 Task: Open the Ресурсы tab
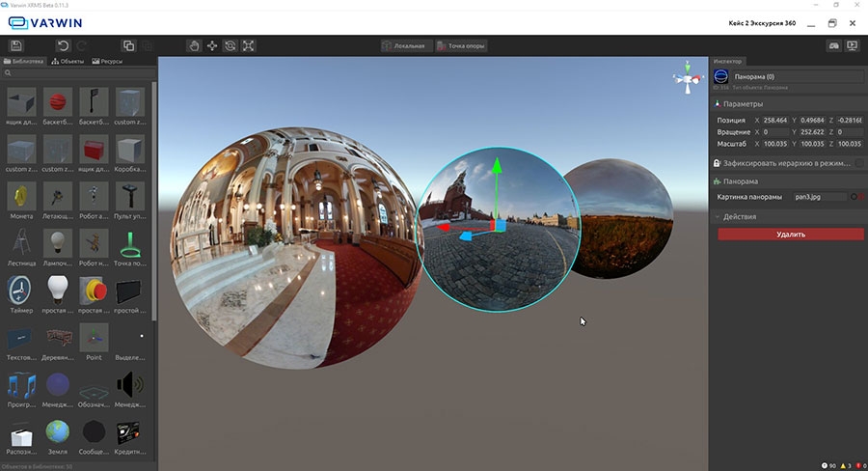[x=105, y=61]
